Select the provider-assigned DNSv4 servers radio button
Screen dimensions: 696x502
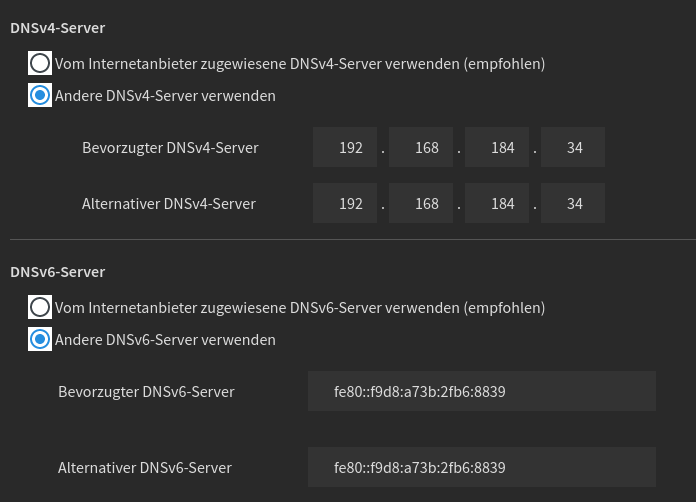tap(40, 63)
